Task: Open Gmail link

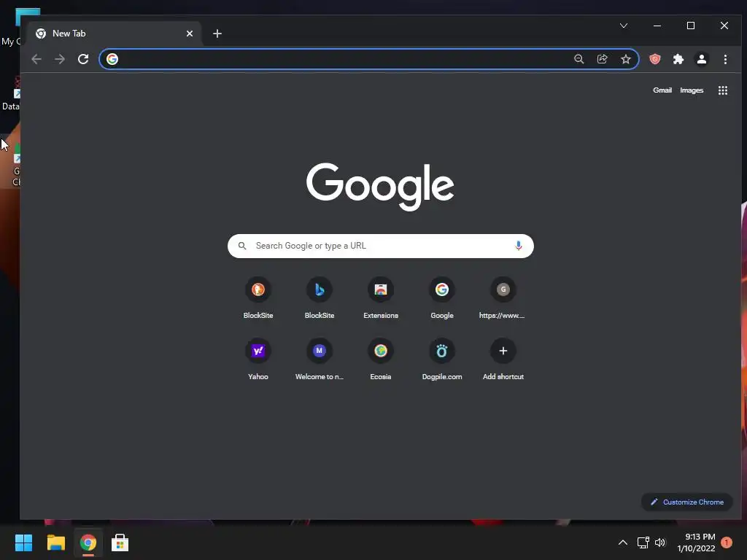Action: [x=662, y=90]
